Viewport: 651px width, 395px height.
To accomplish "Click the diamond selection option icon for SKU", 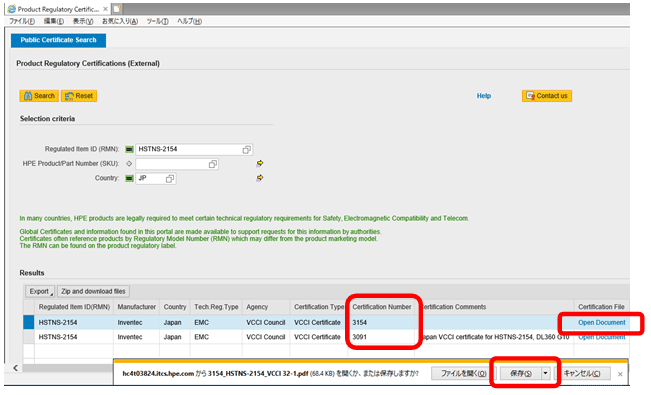I will (129, 164).
